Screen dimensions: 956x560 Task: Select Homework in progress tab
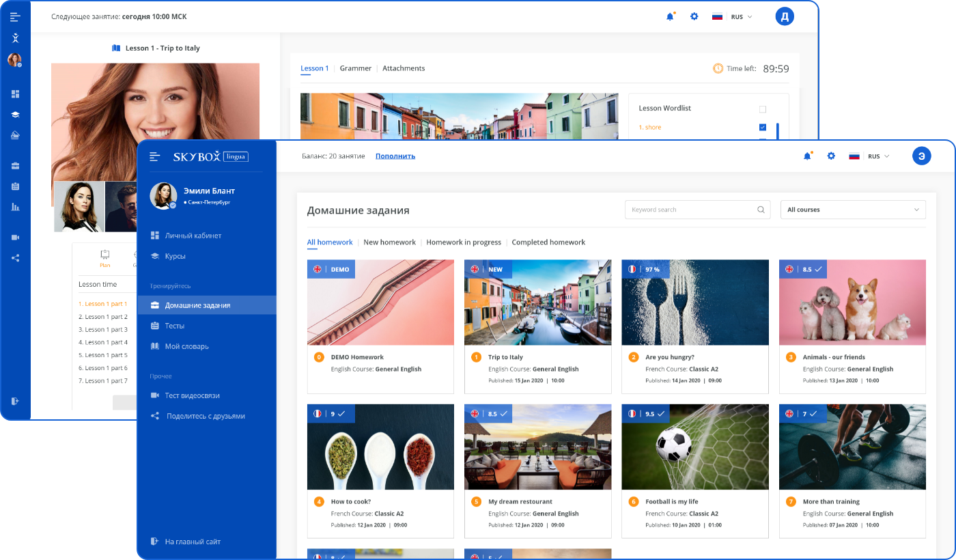pos(464,242)
